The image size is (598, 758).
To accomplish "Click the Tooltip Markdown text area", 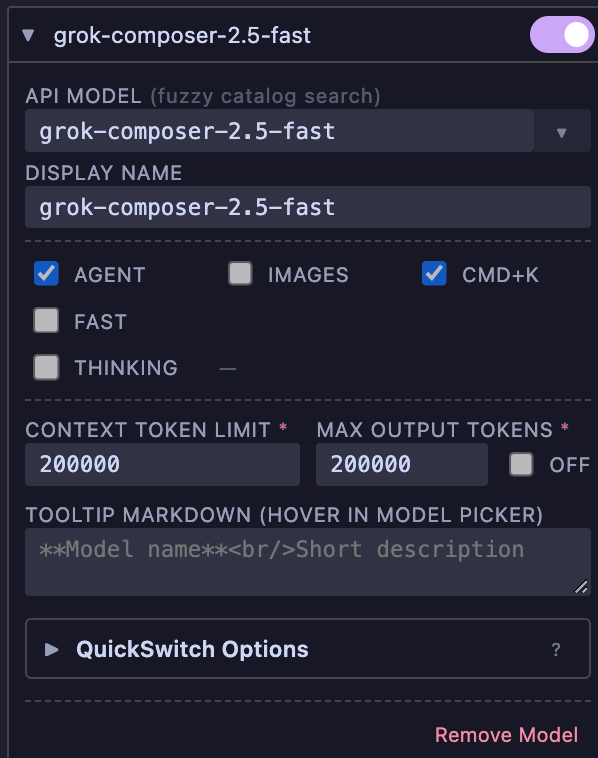I will click(308, 562).
